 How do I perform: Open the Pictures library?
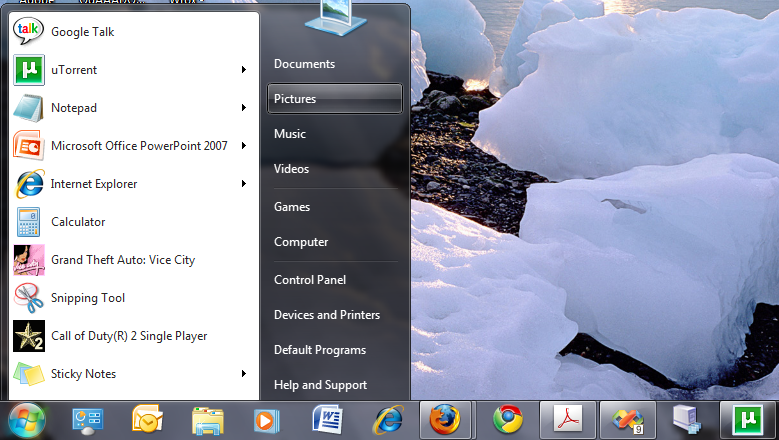pos(334,98)
